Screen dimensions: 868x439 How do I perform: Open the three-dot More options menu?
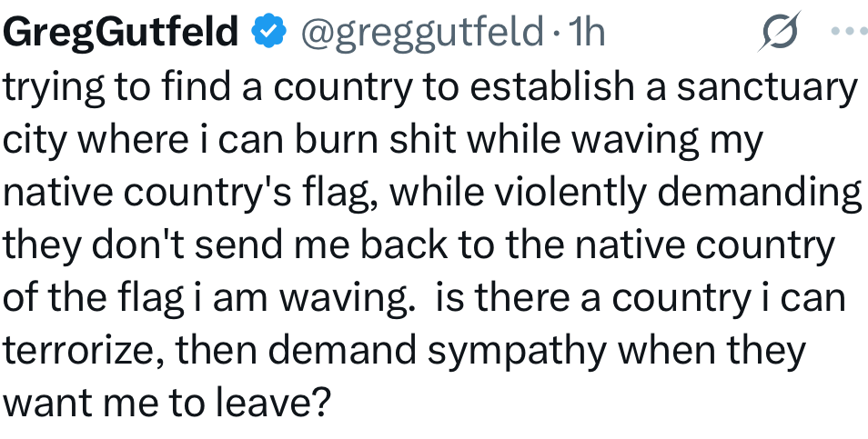click(844, 32)
